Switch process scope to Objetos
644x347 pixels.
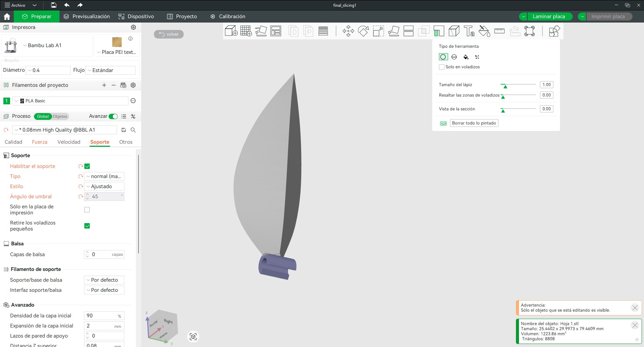(x=60, y=116)
